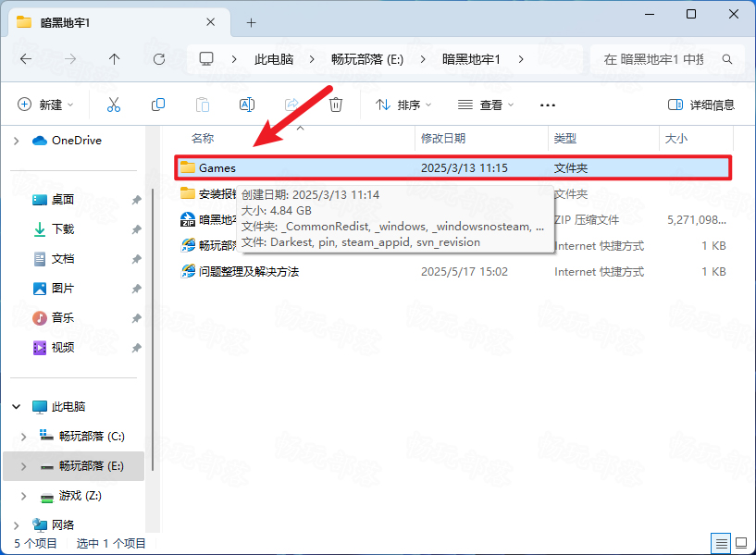This screenshot has width=756, height=555.
Task: Expand the 游戏 (Z:) drive node
Action: pyautogui.click(x=24, y=496)
